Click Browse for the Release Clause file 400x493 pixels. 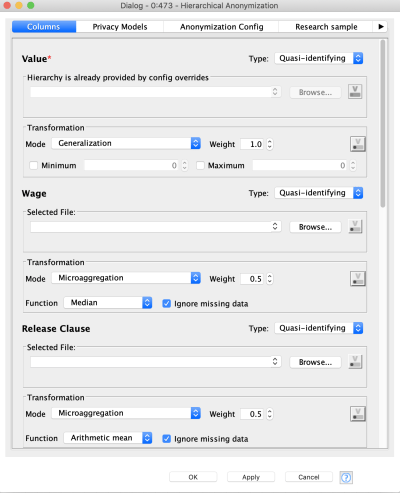click(x=315, y=362)
